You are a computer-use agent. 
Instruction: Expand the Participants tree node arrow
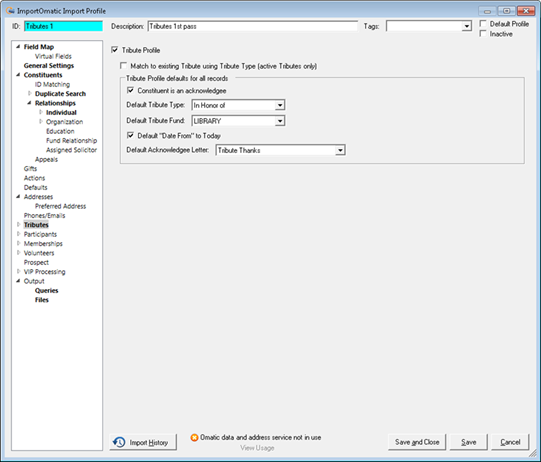tap(18, 234)
